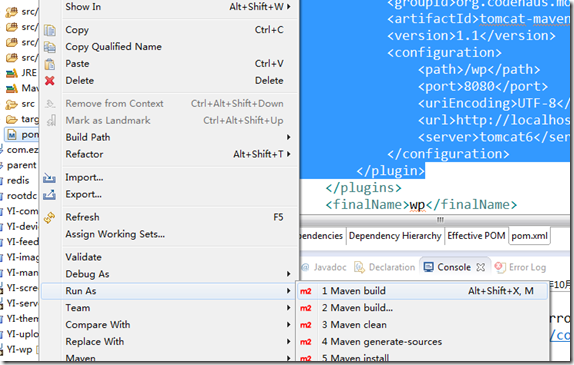The height and width of the screenshot is (365, 574).
Task: Click the Error Log view icon
Action: (x=500, y=267)
